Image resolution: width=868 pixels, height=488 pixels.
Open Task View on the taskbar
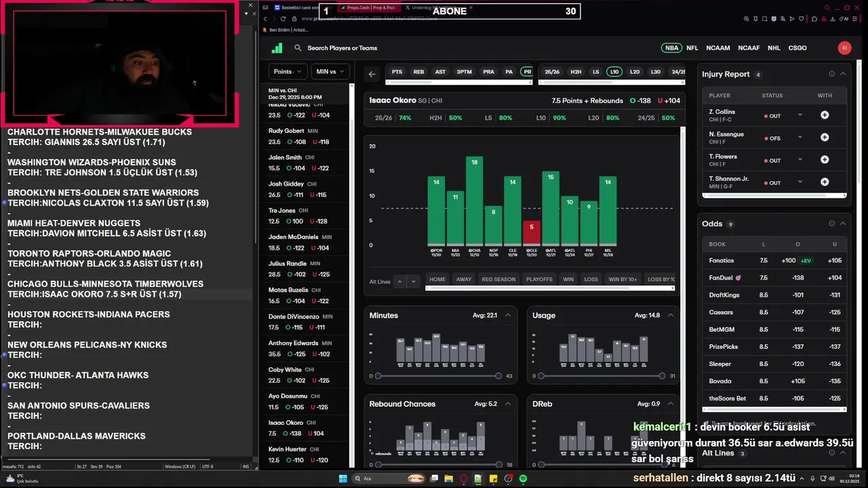(434, 479)
